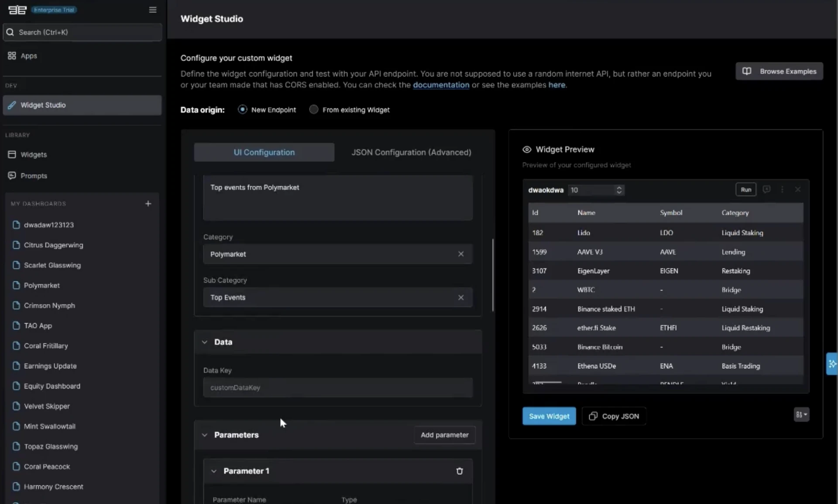
Task: Clear the Top Events sub category
Action: click(x=460, y=298)
